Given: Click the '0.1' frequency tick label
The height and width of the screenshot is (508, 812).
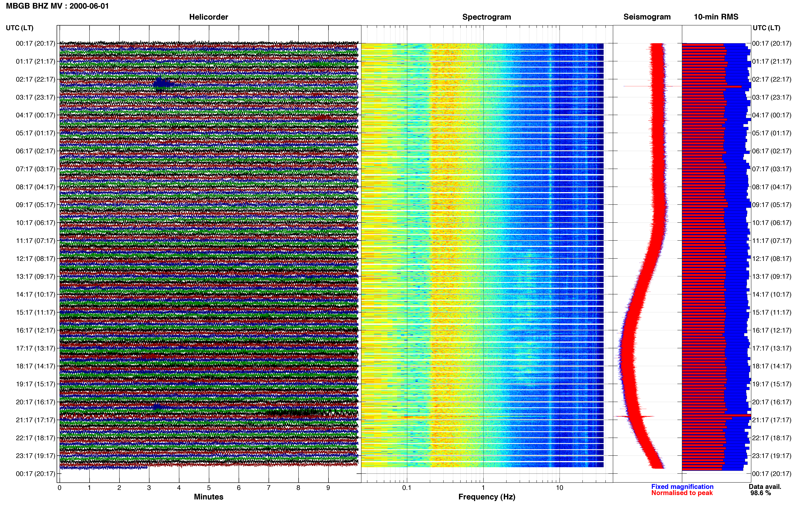Looking at the screenshot, I should click(x=407, y=487).
